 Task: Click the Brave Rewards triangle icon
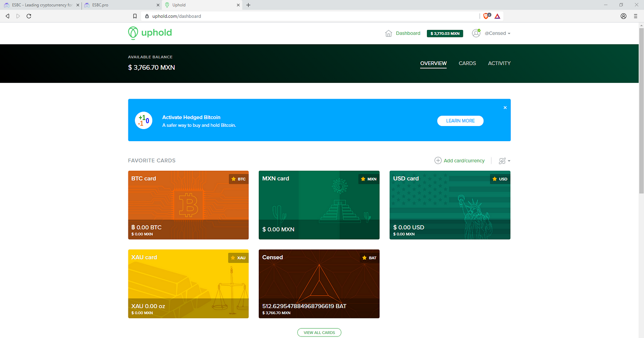pos(497,16)
